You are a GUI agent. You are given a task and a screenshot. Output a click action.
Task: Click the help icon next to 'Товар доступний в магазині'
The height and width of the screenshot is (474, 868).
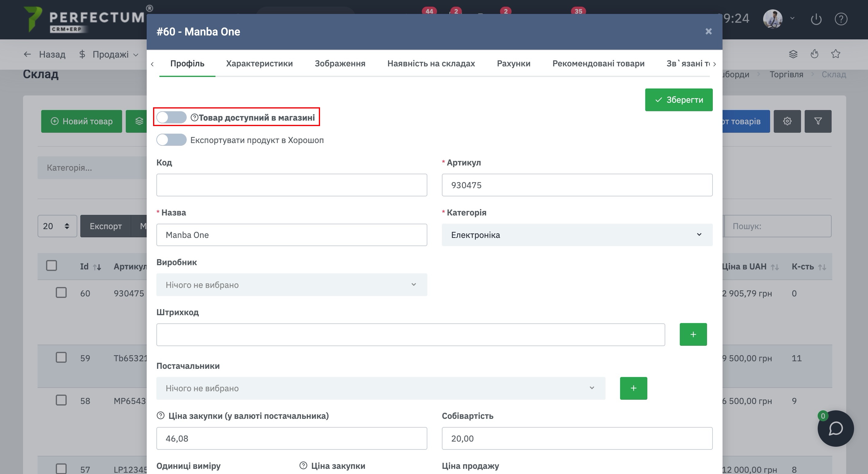[x=195, y=117]
